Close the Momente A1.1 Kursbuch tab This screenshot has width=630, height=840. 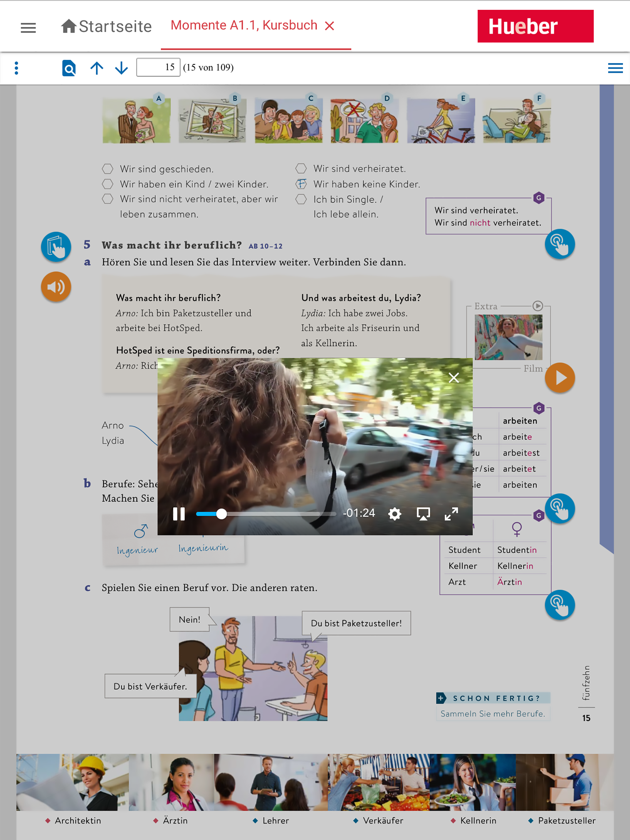pos(329,26)
